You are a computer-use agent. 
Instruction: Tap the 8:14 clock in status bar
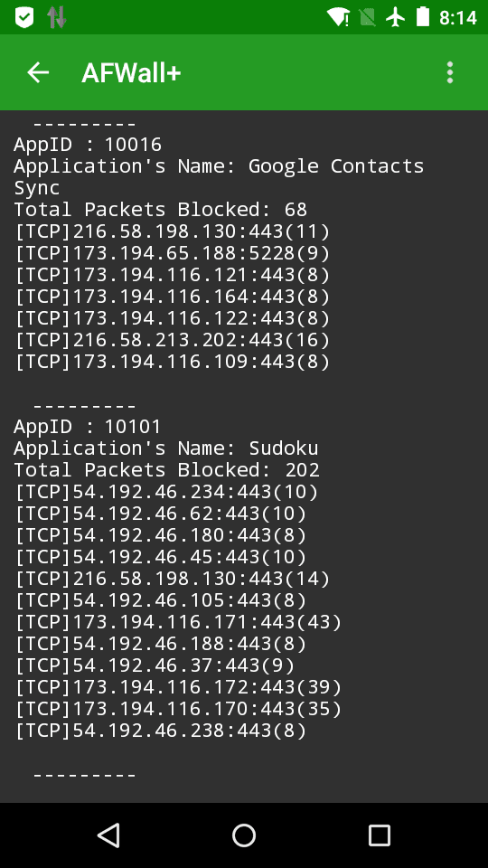[458, 18]
